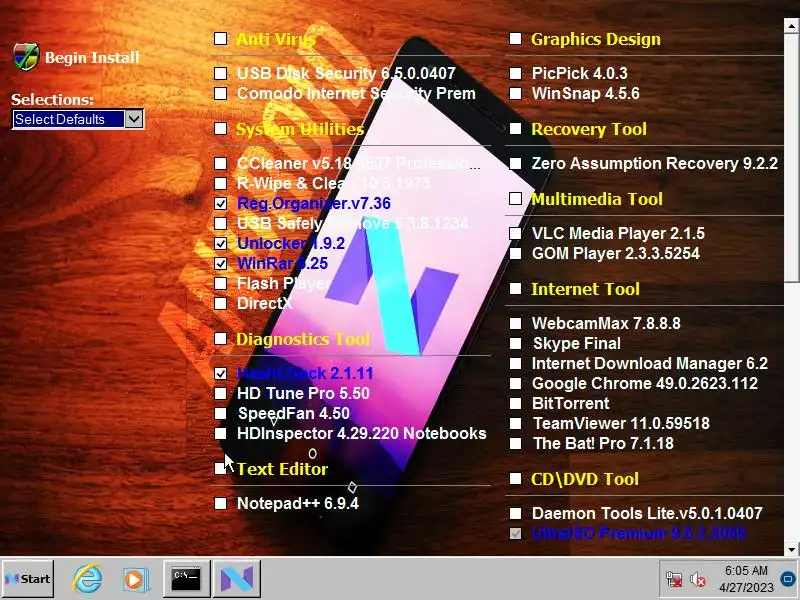The image size is (800, 600).
Task: Check WebcamMax 7.8.8.8
Action: [x=516, y=323]
